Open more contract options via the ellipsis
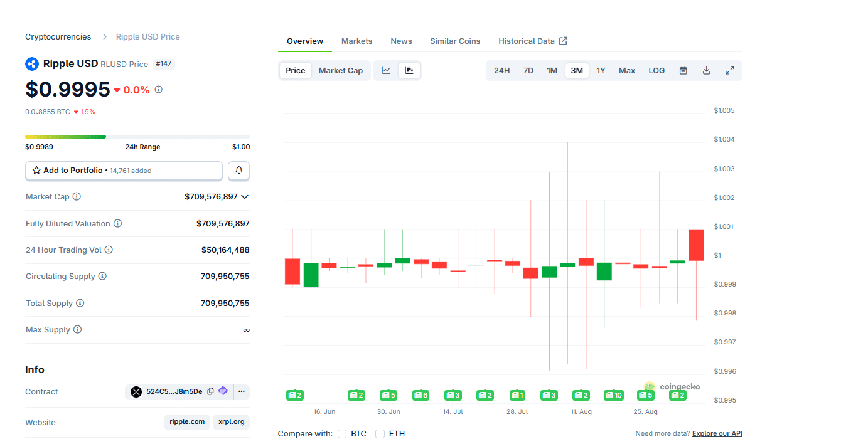868x439 pixels. [x=241, y=392]
